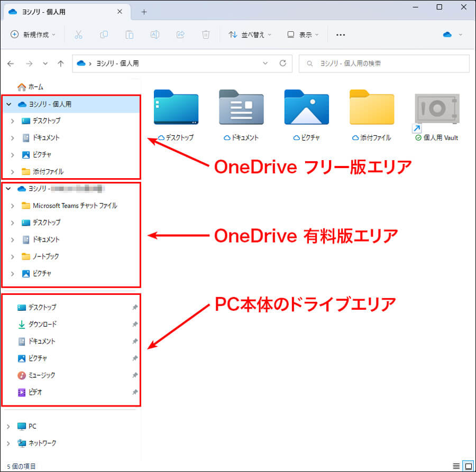Click pin icon next to ビデオ
476x472 pixels.
tap(135, 392)
